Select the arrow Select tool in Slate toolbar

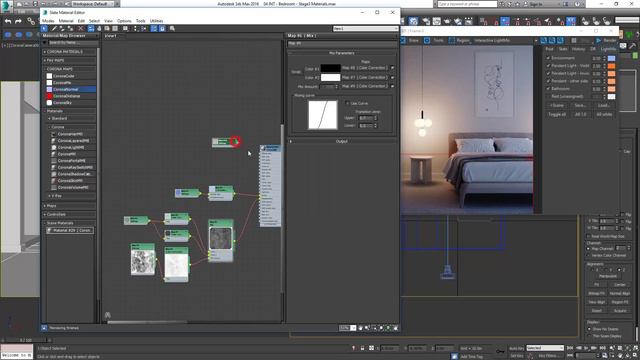click(x=44, y=29)
